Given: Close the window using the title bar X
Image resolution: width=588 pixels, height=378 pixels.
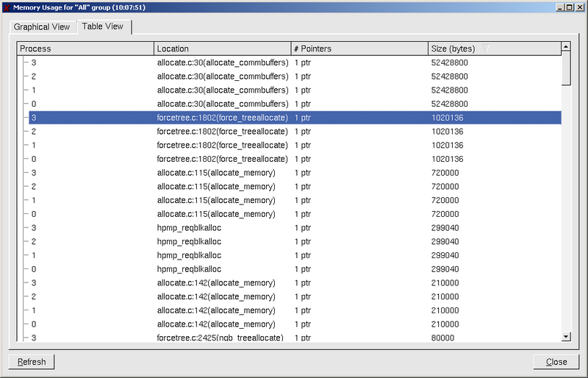Looking at the screenshot, I should tap(580, 6).
